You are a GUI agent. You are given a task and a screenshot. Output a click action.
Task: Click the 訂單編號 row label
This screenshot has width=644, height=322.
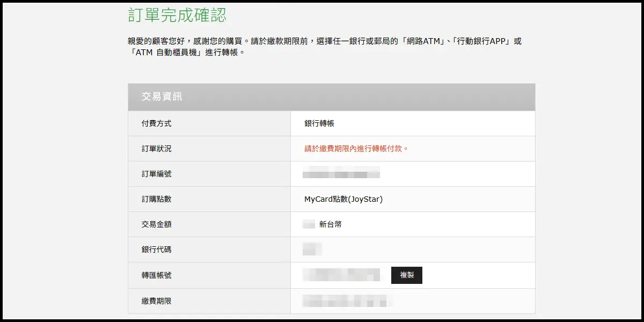(157, 174)
